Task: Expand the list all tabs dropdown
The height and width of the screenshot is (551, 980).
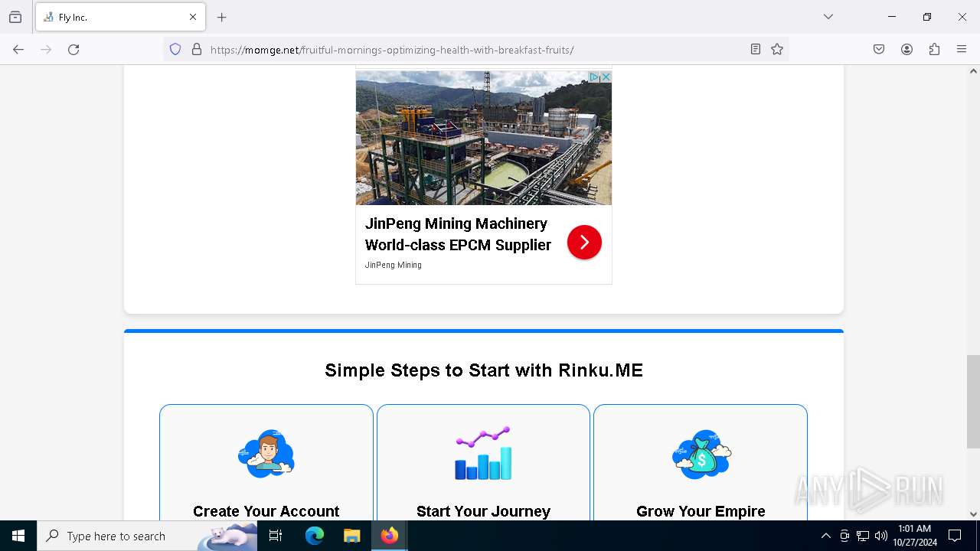Action: coord(828,17)
